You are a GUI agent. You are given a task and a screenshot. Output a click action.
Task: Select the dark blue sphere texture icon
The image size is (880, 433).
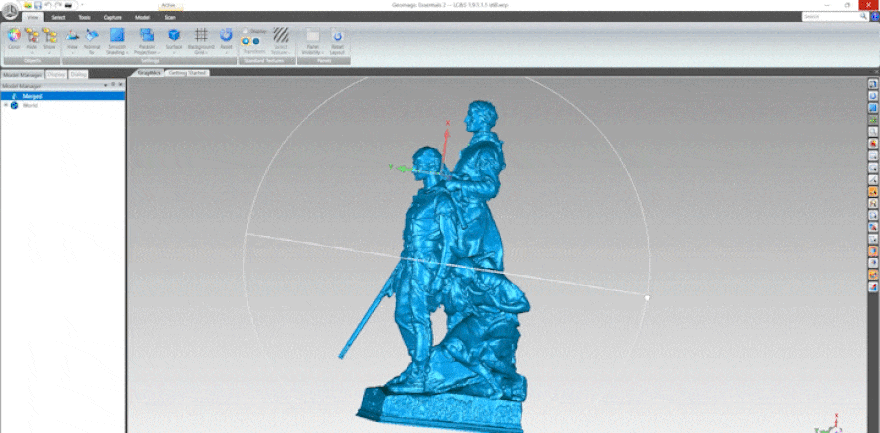click(256, 41)
